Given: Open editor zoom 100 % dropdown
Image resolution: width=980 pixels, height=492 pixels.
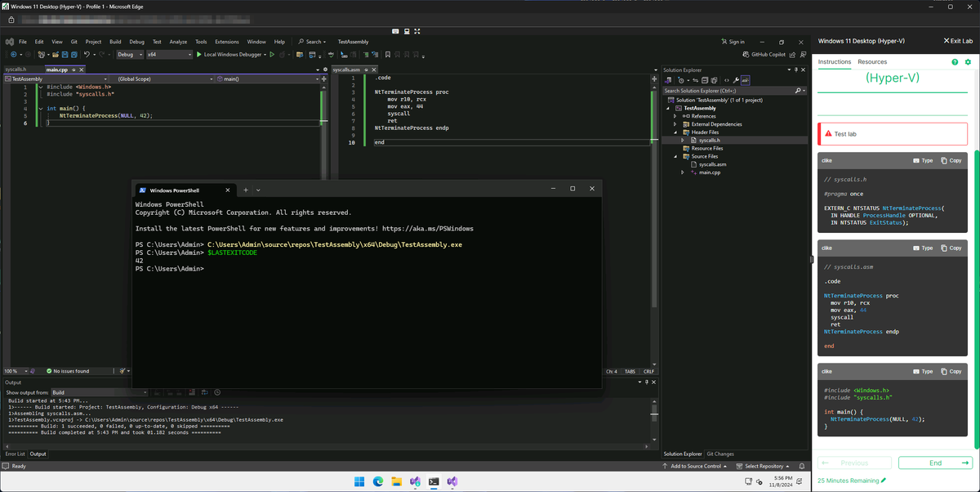Looking at the screenshot, I should (16, 371).
